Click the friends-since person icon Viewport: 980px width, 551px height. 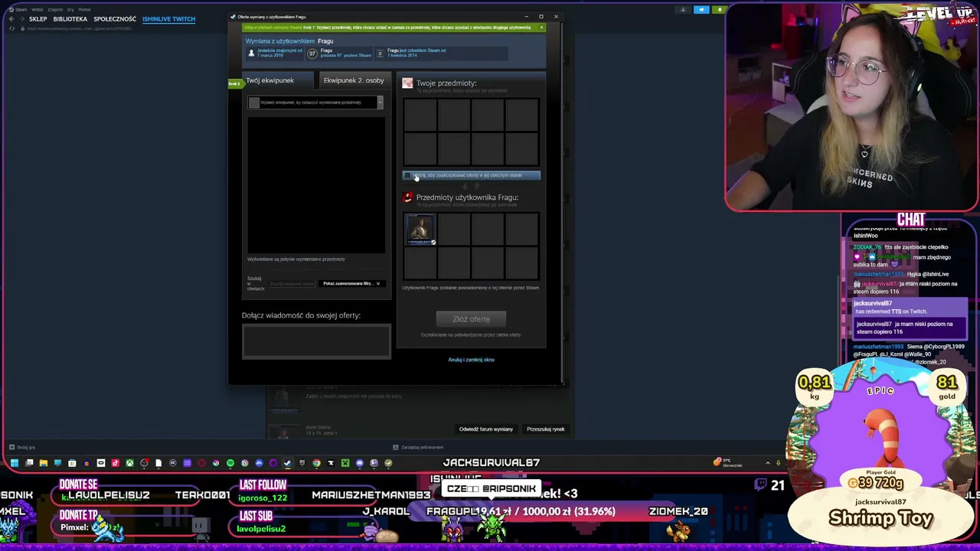point(251,54)
